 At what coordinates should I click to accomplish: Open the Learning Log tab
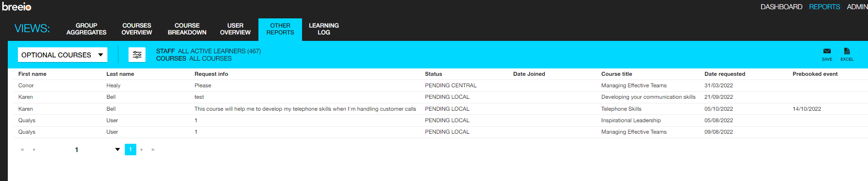click(324, 29)
